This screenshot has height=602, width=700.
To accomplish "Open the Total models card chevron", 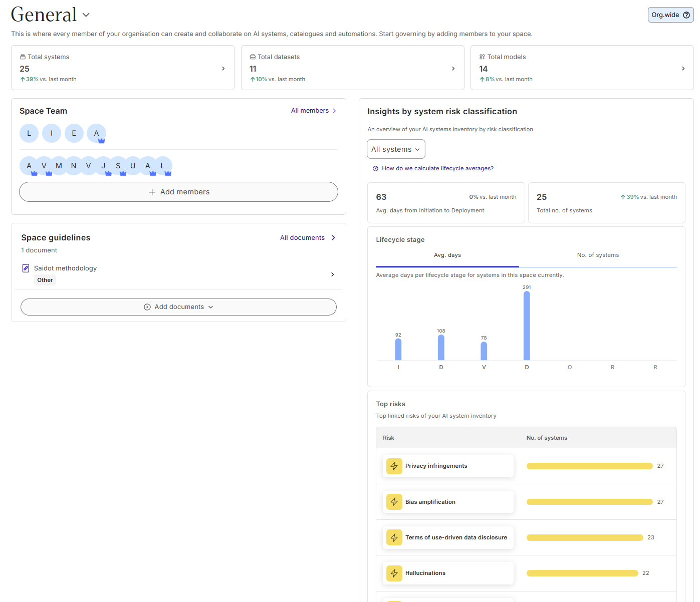I will click(x=683, y=69).
